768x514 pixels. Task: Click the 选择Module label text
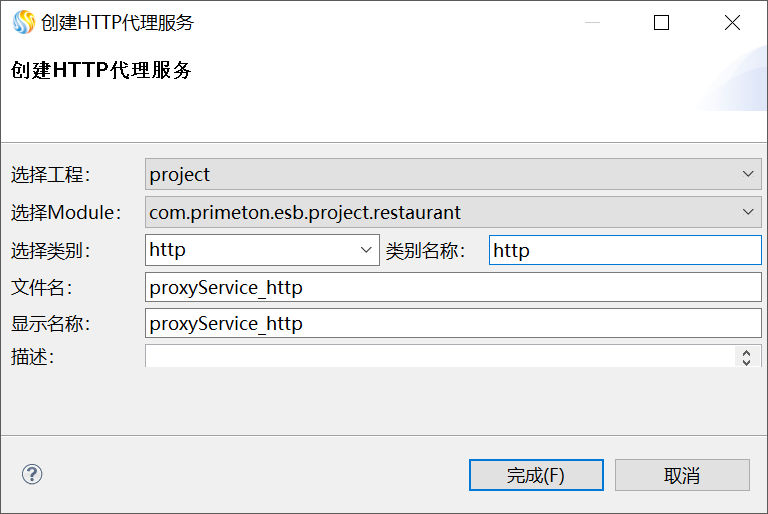pyautogui.click(x=66, y=212)
